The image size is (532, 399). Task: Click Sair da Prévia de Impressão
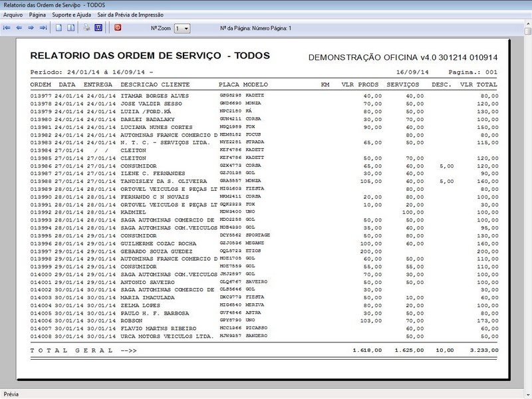[x=130, y=15]
